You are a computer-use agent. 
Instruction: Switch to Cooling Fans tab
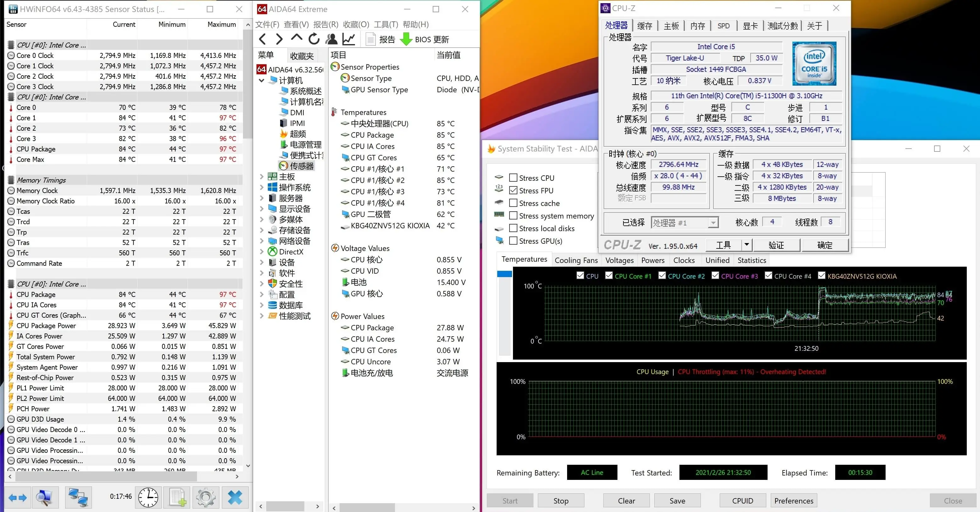click(576, 260)
